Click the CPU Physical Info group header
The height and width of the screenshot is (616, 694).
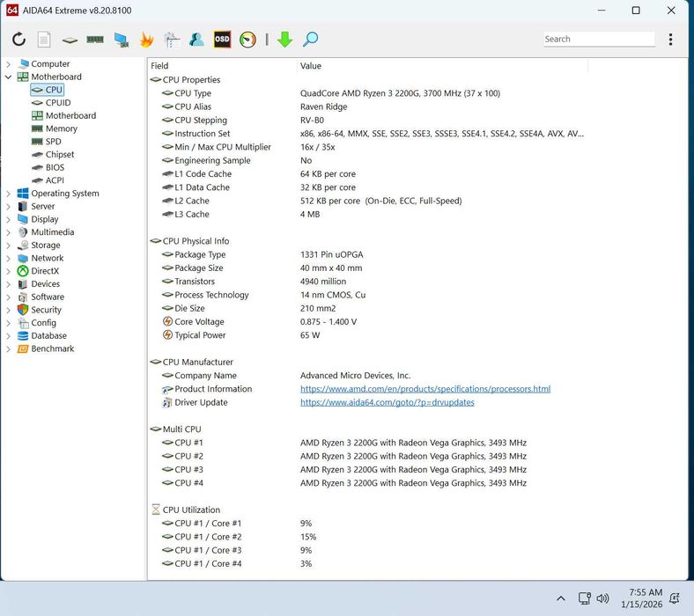tap(190, 241)
